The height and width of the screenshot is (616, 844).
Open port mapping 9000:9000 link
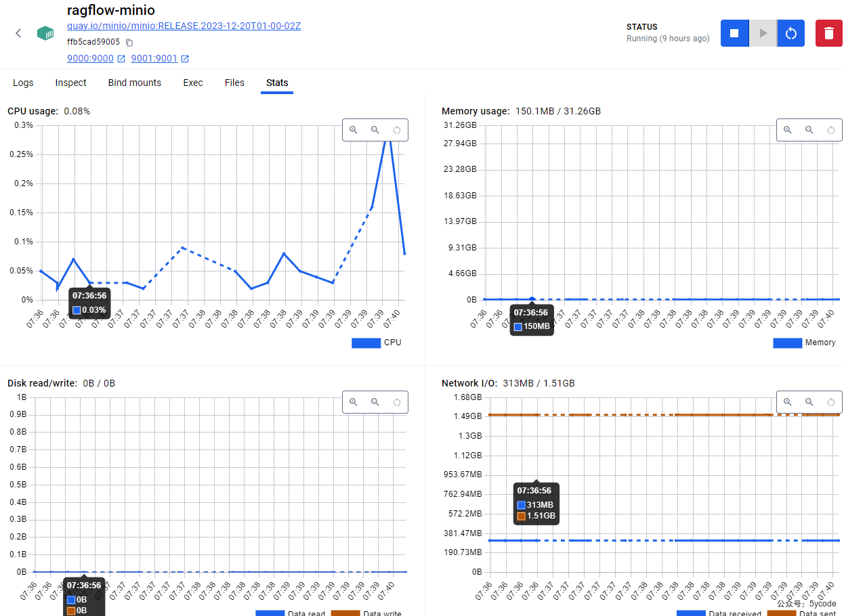[90, 59]
